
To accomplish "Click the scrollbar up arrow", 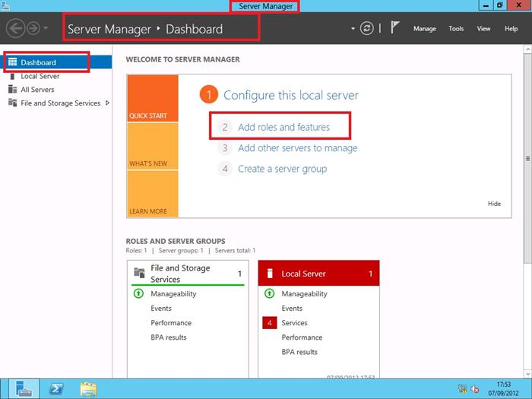I will pos(528,49).
